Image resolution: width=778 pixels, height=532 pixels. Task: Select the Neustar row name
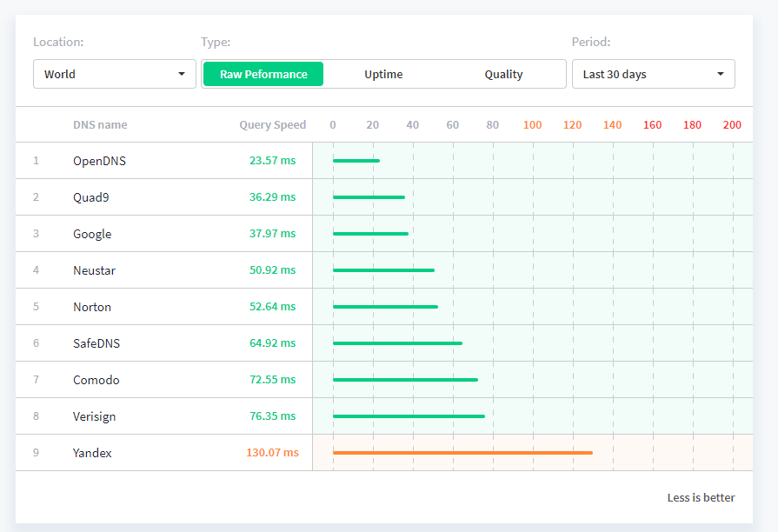[94, 270]
